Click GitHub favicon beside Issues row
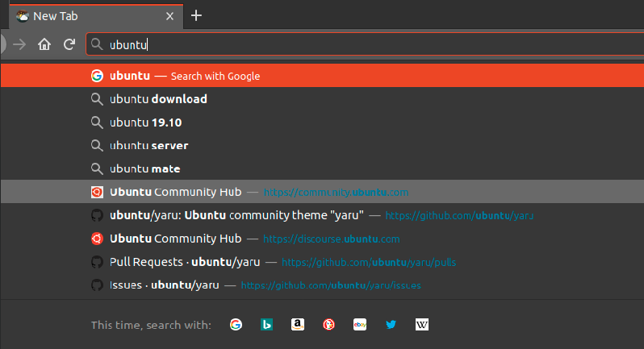The width and height of the screenshot is (644, 349). [x=97, y=285]
